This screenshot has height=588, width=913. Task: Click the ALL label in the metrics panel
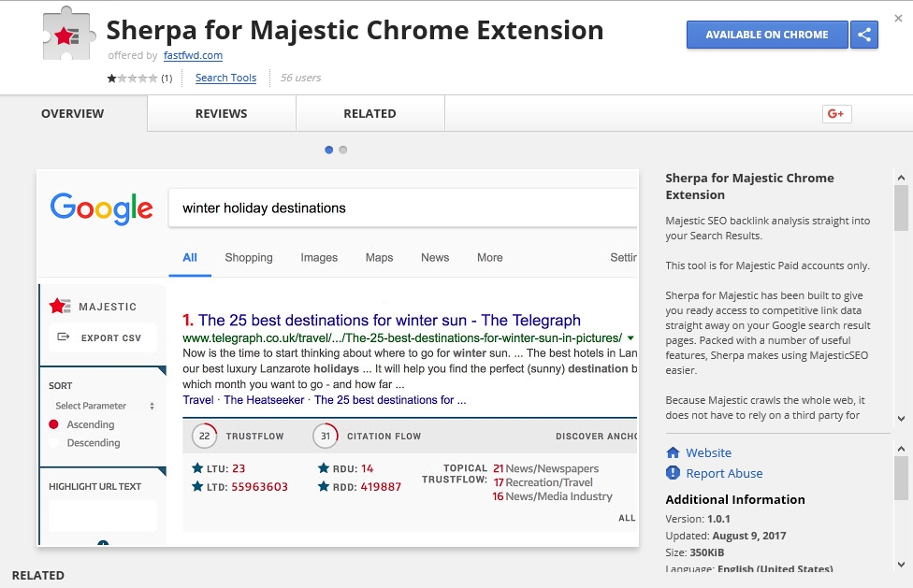pos(627,518)
